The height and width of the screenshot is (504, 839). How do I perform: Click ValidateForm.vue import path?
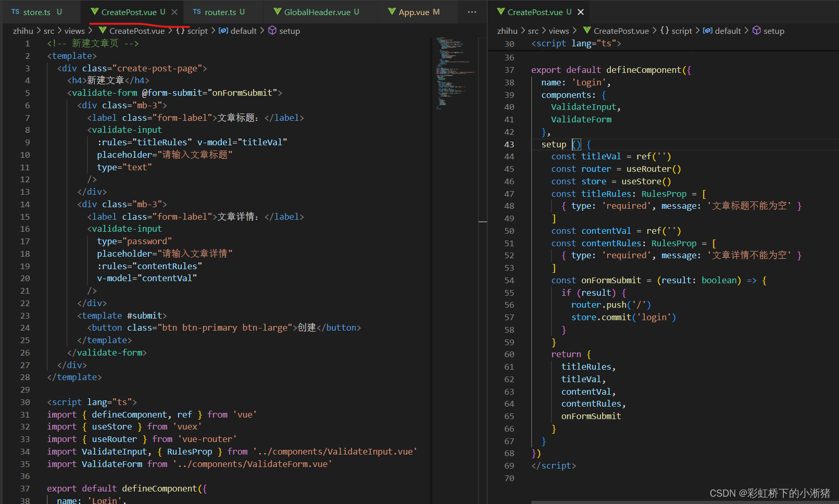(253, 464)
